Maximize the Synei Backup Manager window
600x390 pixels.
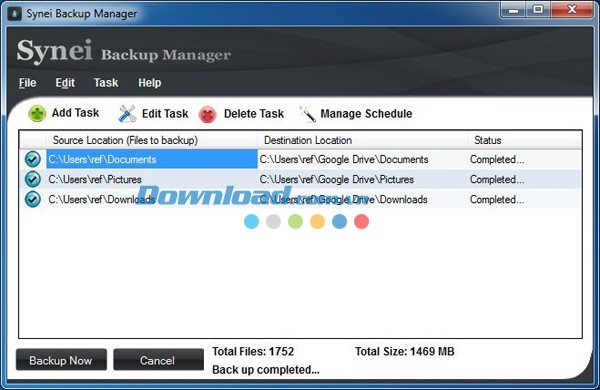[x=538, y=10]
